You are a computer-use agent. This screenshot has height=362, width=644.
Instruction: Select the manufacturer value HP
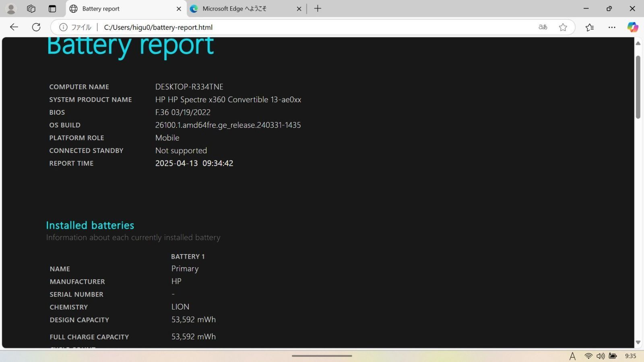point(176,281)
